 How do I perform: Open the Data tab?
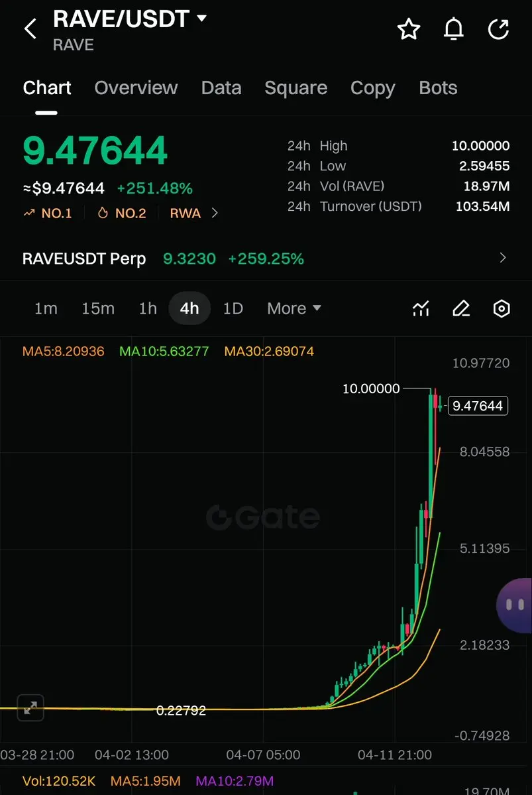tap(221, 88)
